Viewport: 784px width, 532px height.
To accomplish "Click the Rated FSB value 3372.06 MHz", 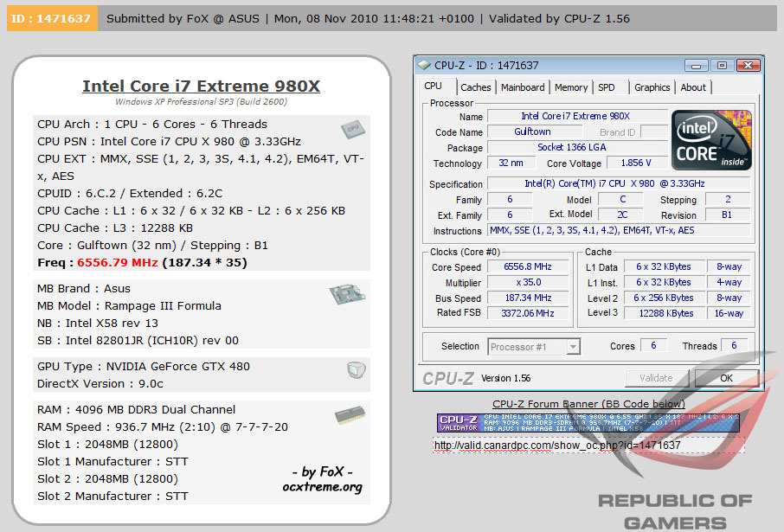I will tap(528, 313).
